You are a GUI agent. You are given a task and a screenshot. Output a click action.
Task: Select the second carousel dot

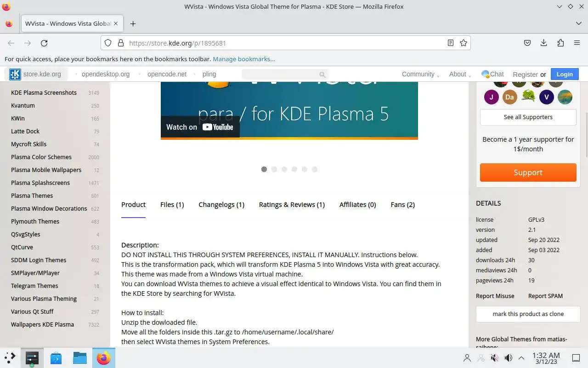pyautogui.click(x=274, y=169)
